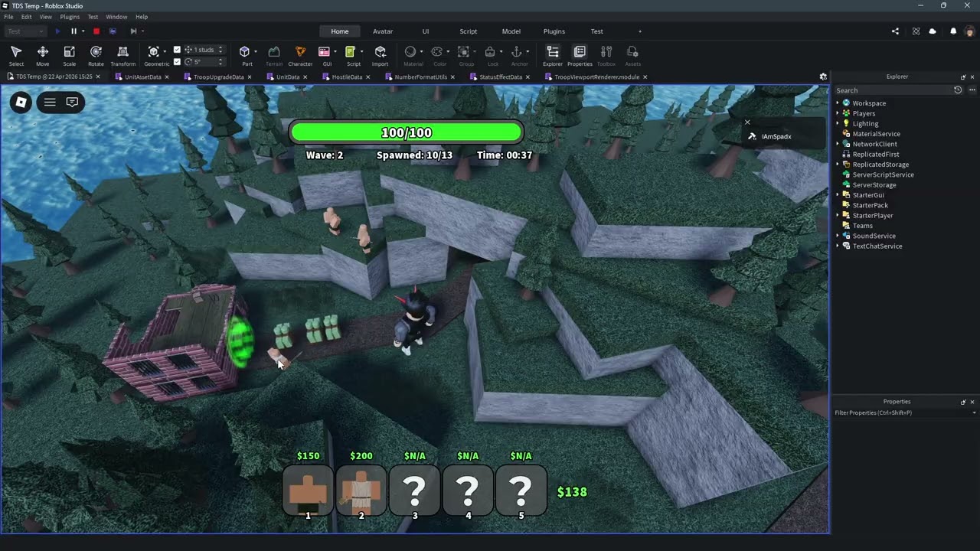Open the Window menu
Viewport: 980px width, 551px height.
pyautogui.click(x=116, y=16)
